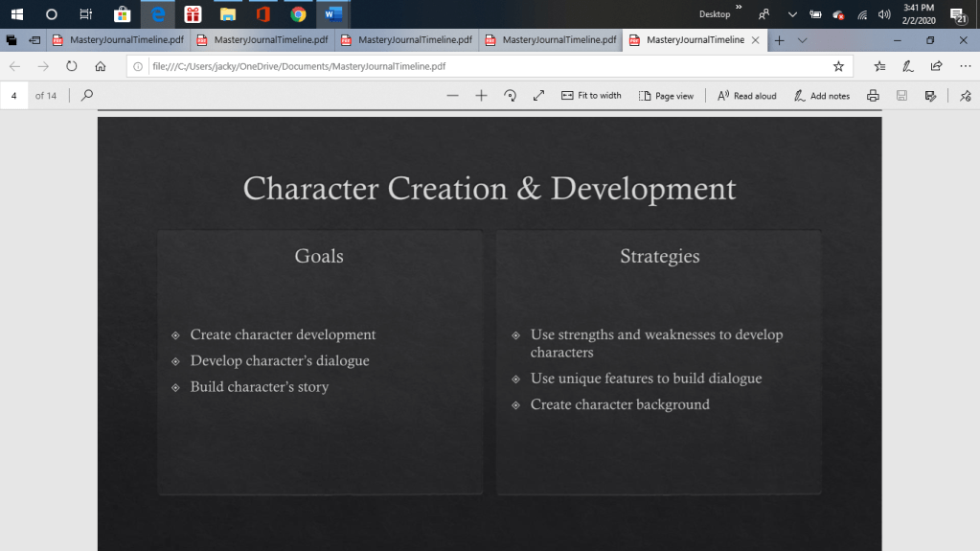The width and height of the screenshot is (980, 551).
Task: Click the search magnifier in PDF toolbar
Action: (x=87, y=95)
